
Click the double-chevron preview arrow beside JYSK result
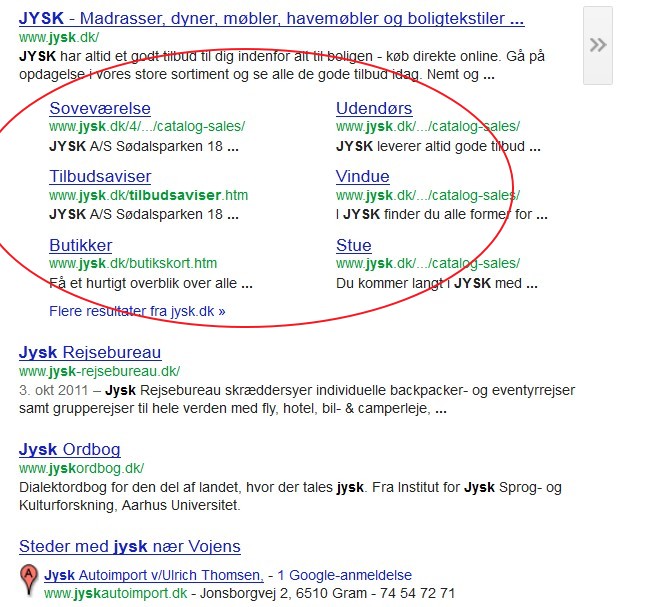598,45
